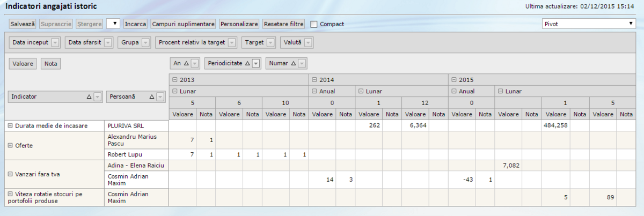Sort by the An field header
The height and width of the screenshot is (216, 644).
181,63
